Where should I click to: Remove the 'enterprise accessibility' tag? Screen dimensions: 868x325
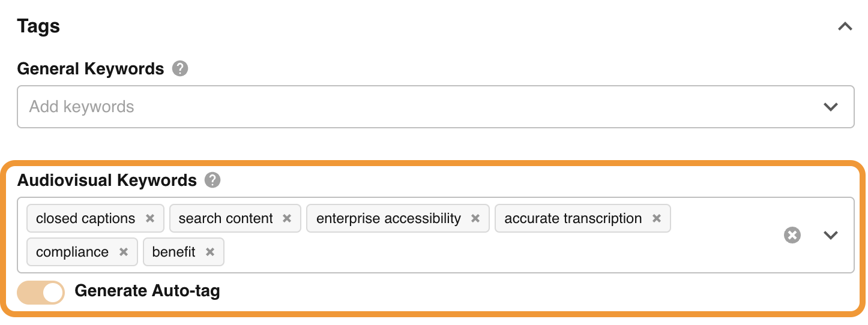point(475,219)
